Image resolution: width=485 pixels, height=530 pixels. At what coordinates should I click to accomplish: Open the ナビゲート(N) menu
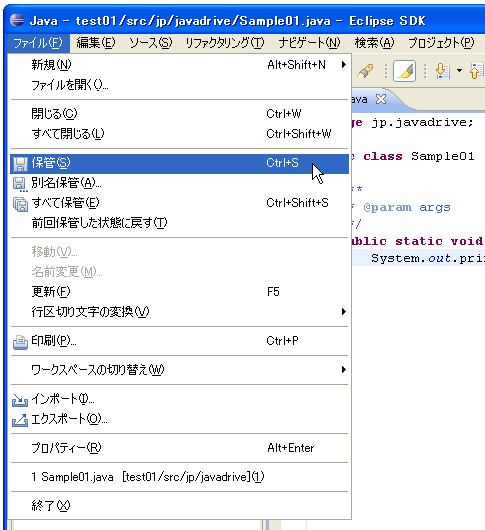(309, 43)
